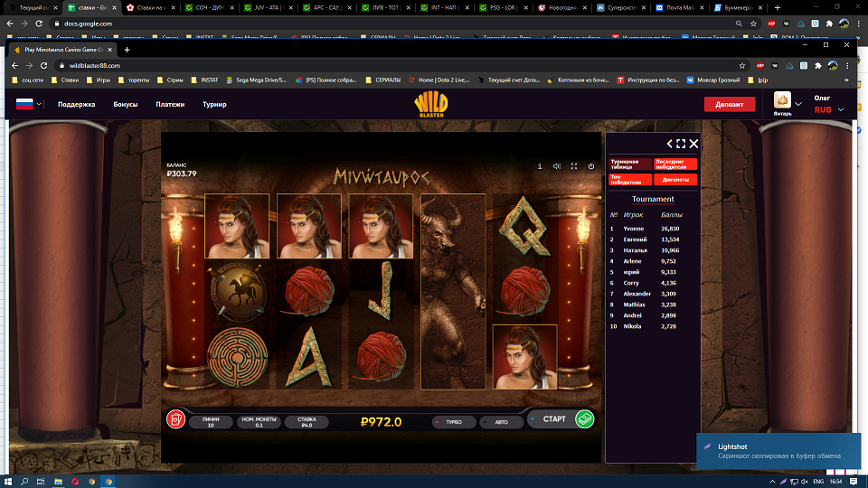The height and width of the screenshot is (488, 868).
Task: Click the ENG language indicator in taskbar
Action: [818, 482]
